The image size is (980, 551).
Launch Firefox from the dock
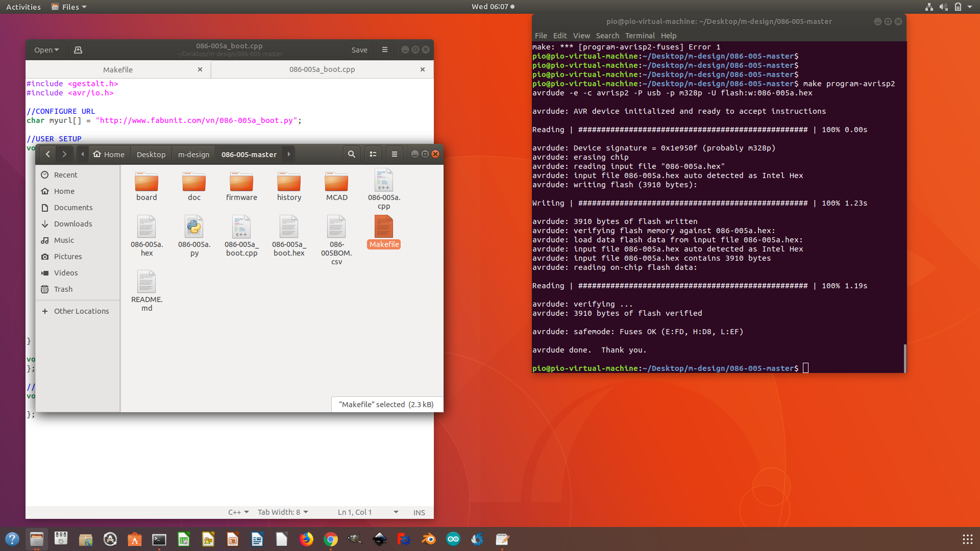click(x=306, y=539)
